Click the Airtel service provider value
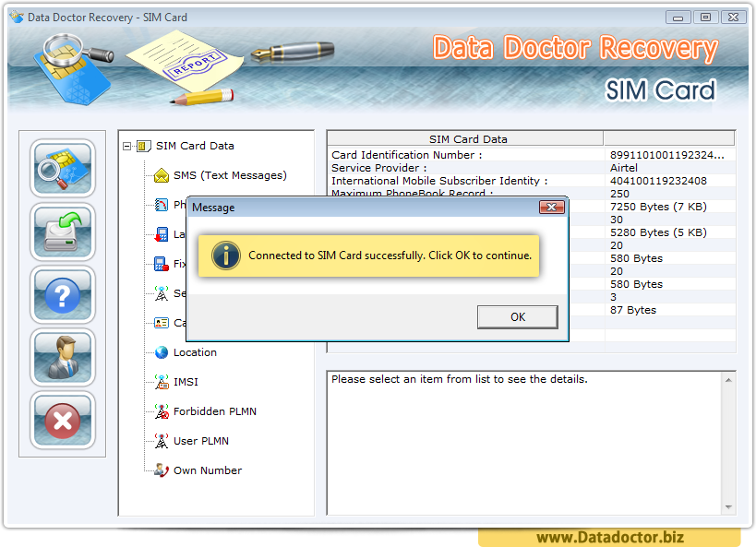Viewport: 756px width, 547px height. [x=623, y=168]
